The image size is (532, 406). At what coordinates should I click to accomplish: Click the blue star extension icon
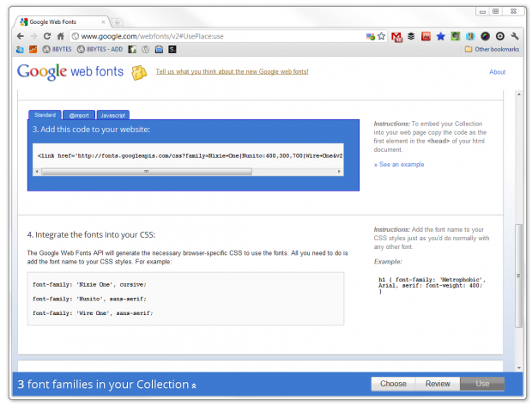click(x=440, y=36)
